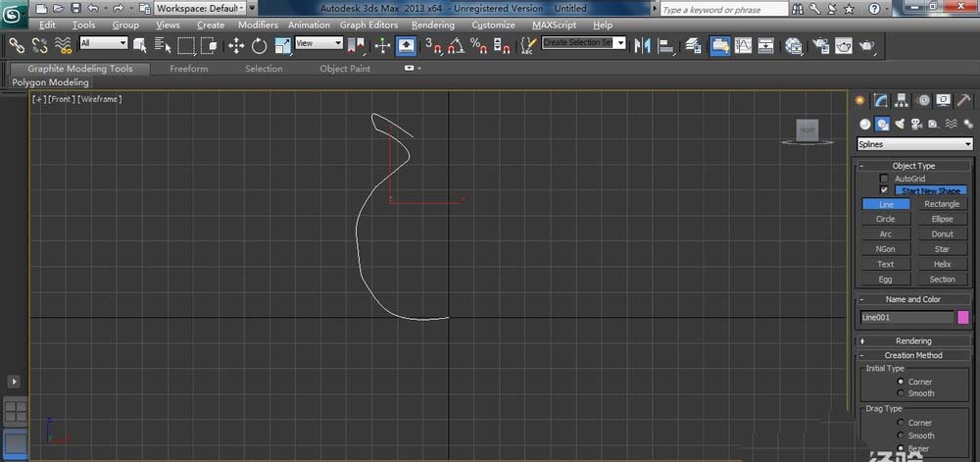The width and height of the screenshot is (980, 462).
Task: Collapse the Object Type rollout
Action: coord(913,166)
